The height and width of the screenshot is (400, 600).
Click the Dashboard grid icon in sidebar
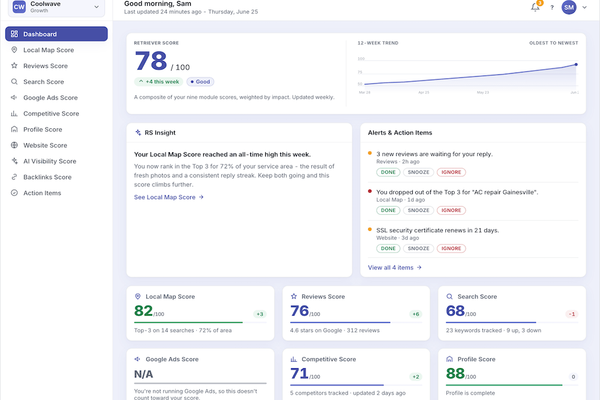(x=14, y=34)
